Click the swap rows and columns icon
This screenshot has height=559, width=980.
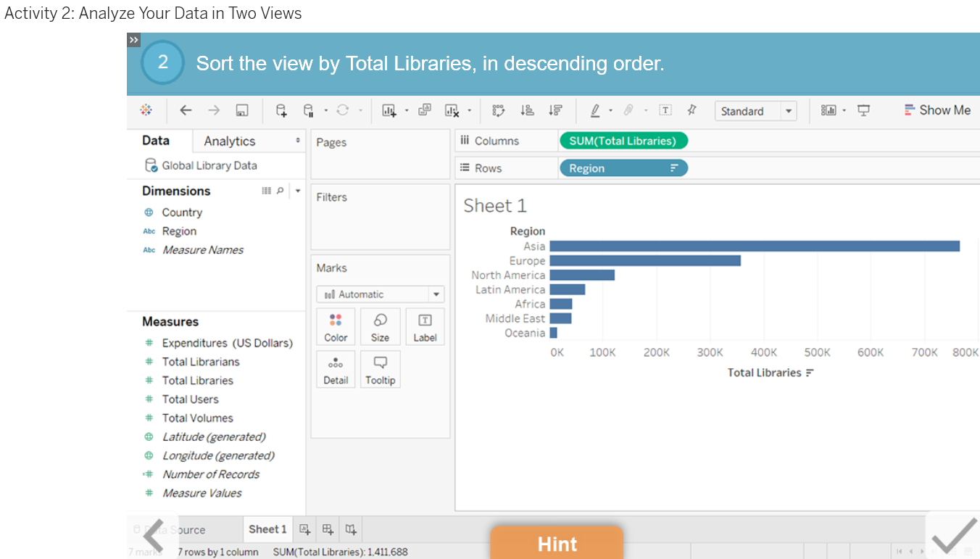(498, 109)
